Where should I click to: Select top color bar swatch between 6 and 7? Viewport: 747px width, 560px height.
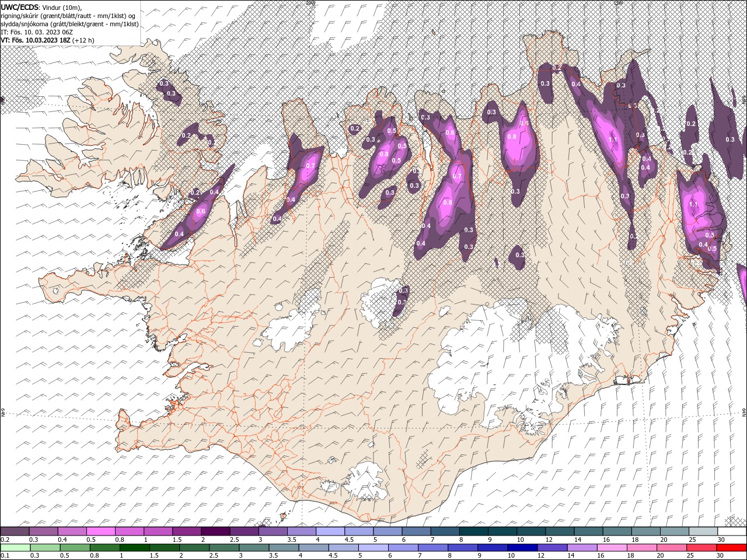coord(416,531)
